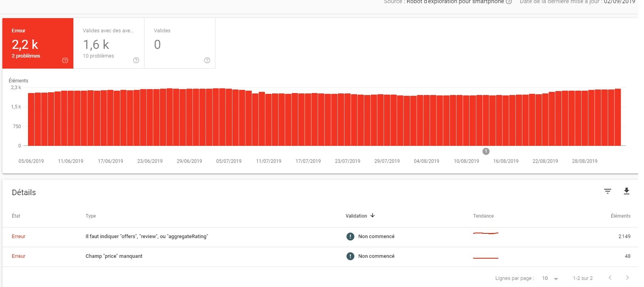Click the 2149 elements count
This screenshot has height=287, width=644.
click(x=624, y=237)
